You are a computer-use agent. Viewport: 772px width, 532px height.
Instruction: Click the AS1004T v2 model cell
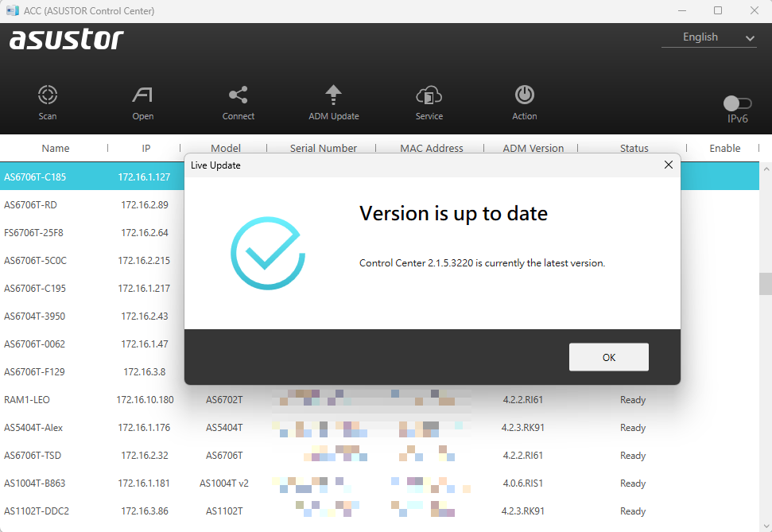coord(224,483)
